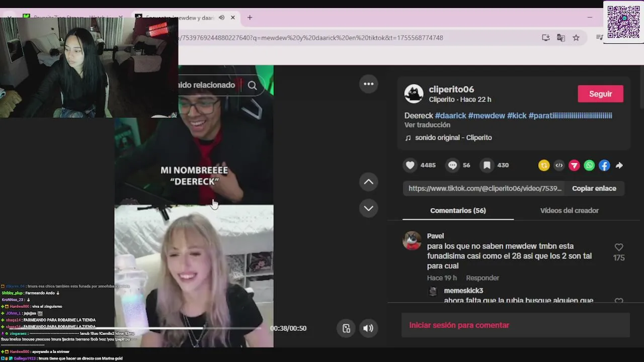The height and width of the screenshot is (362, 644).
Task: Close the TikTok browser tab
Action: pyautogui.click(x=233, y=18)
